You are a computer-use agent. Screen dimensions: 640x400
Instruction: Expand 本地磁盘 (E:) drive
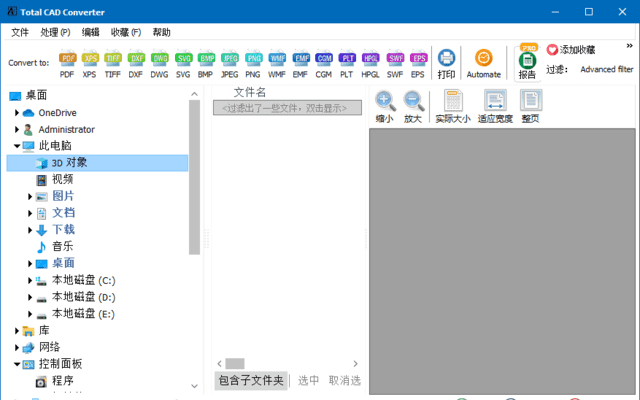tap(30, 314)
